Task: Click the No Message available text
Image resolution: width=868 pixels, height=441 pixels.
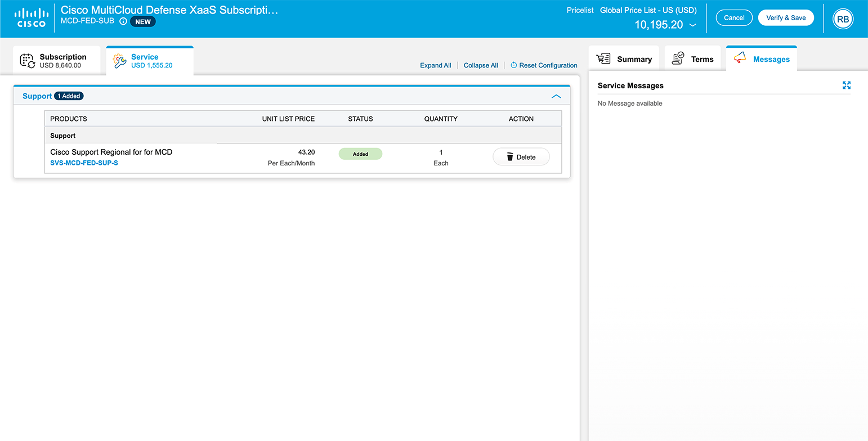Action: [x=630, y=103]
